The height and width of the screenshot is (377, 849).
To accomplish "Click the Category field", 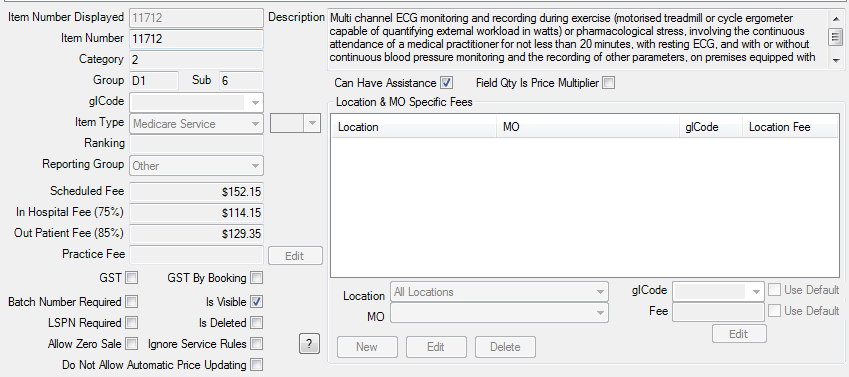I will [197, 60].
